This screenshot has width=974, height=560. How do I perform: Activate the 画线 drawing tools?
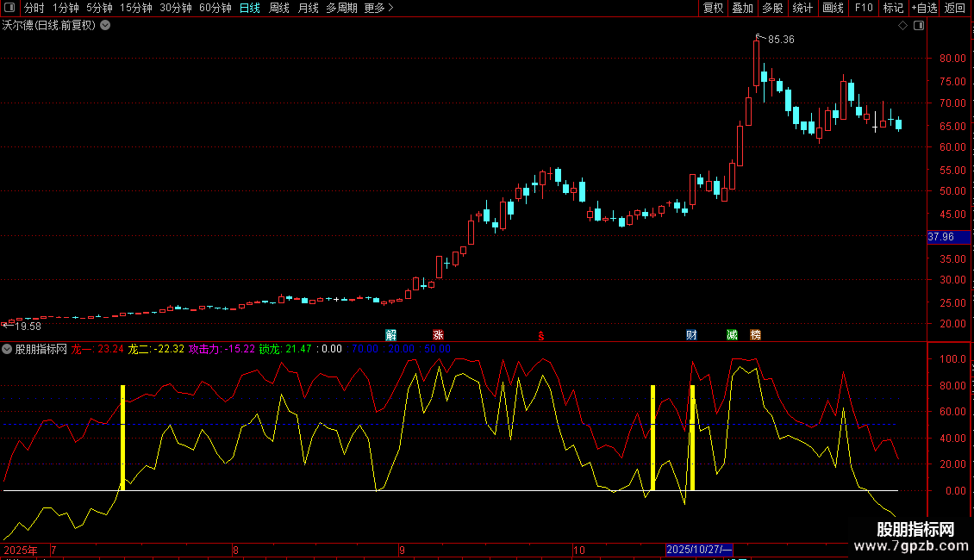click(x=833, y=8)
